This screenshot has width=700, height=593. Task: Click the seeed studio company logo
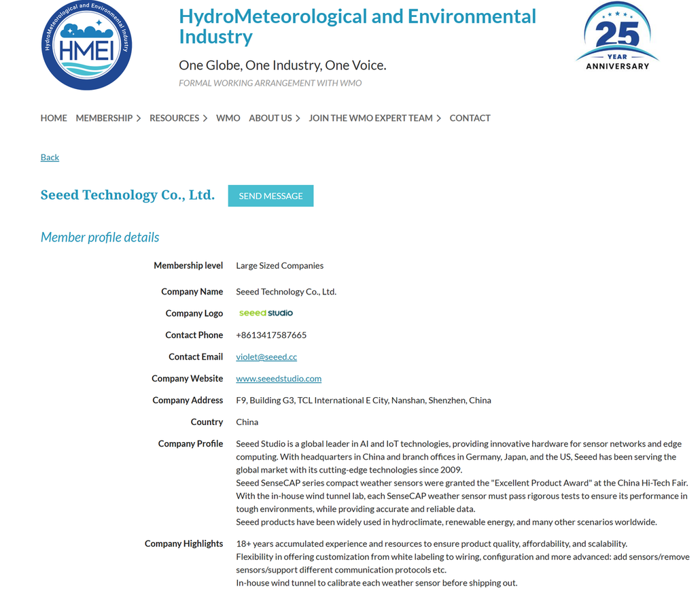tap(266, 314)
